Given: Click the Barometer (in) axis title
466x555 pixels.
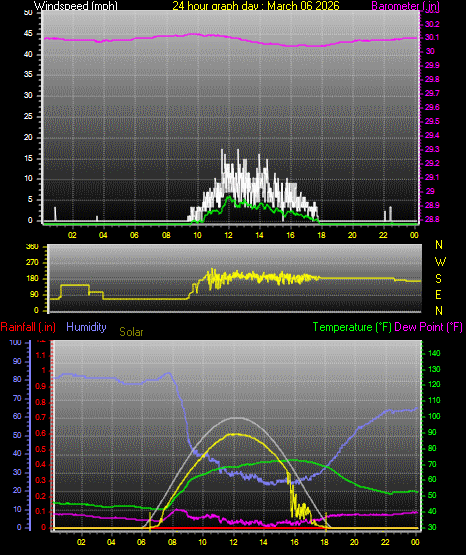Looking at the screenshot, I should 405,6.
